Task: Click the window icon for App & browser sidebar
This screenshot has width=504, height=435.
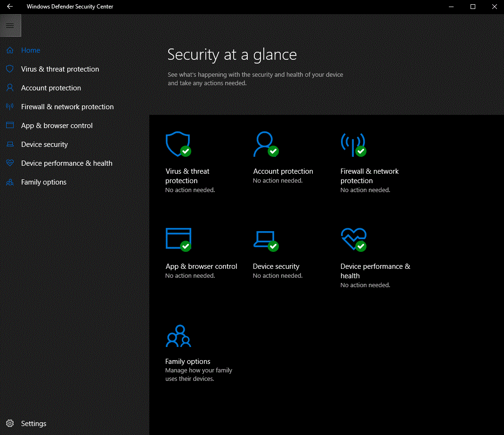Action: click(10, 125)
